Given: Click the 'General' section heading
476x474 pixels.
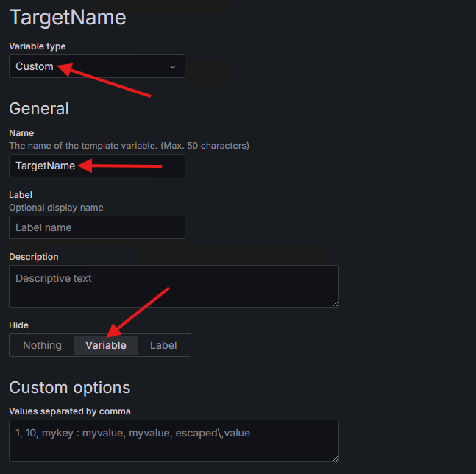Looking at the screenshot, I should click(x=39, y=108).
